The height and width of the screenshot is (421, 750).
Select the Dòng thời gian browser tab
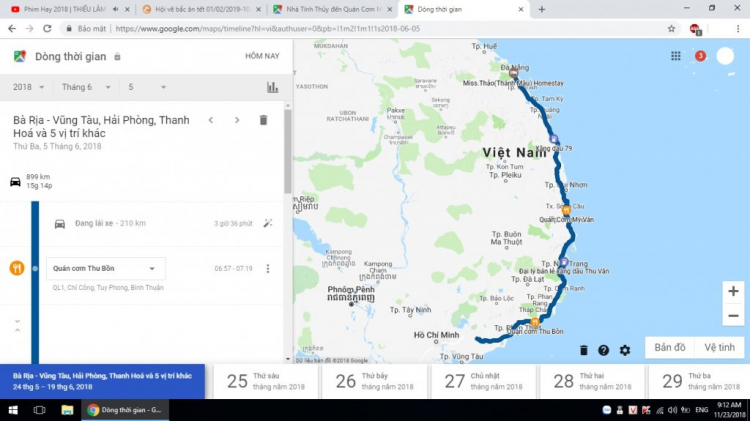pos(462,9)
